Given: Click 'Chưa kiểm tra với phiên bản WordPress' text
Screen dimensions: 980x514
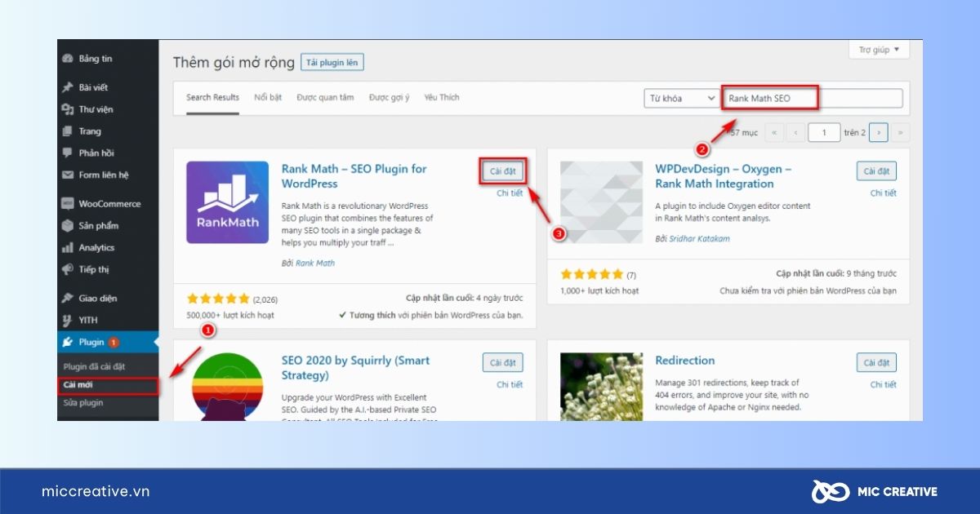Looking at the screenshot, I should point(808,290).
